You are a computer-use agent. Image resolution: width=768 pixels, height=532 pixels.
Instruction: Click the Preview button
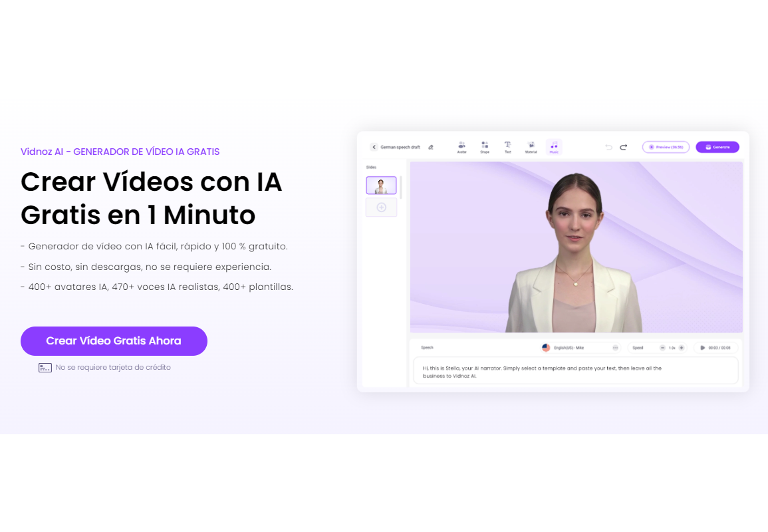click(665, 147)
